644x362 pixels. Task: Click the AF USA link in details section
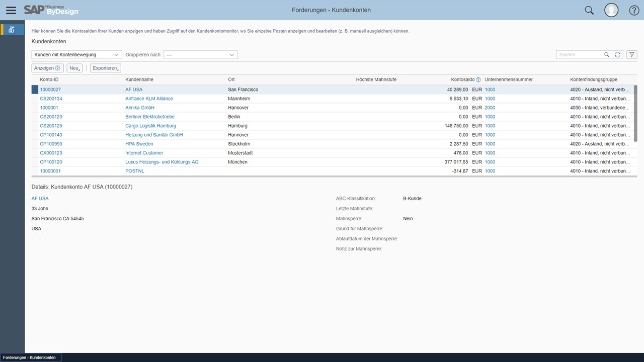[40, 199]
